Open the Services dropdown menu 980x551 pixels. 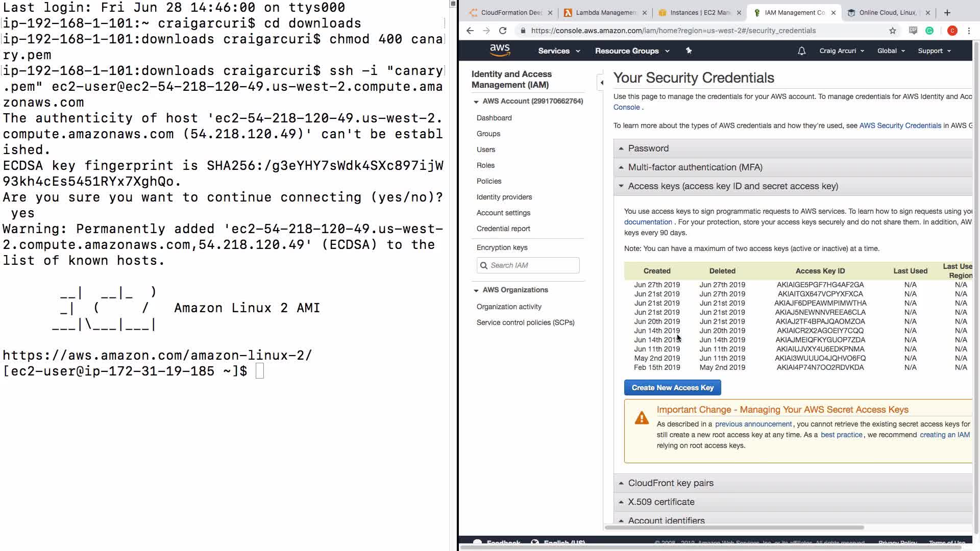tap(559, 51)
